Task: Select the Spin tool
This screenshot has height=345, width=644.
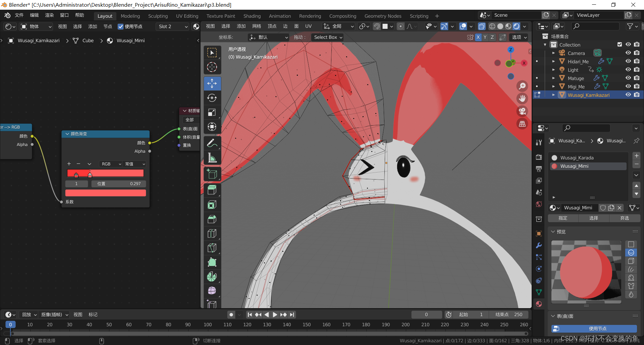Action: pos(212,277)
